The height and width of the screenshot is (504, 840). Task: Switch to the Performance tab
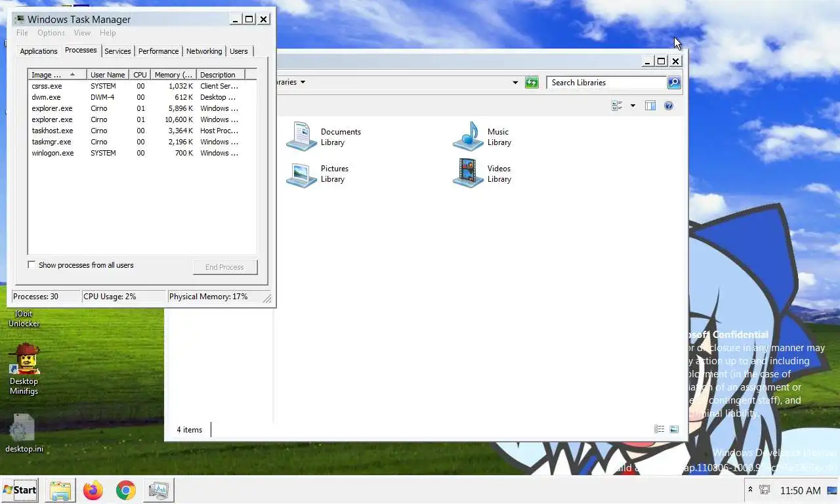coord(158,51)
